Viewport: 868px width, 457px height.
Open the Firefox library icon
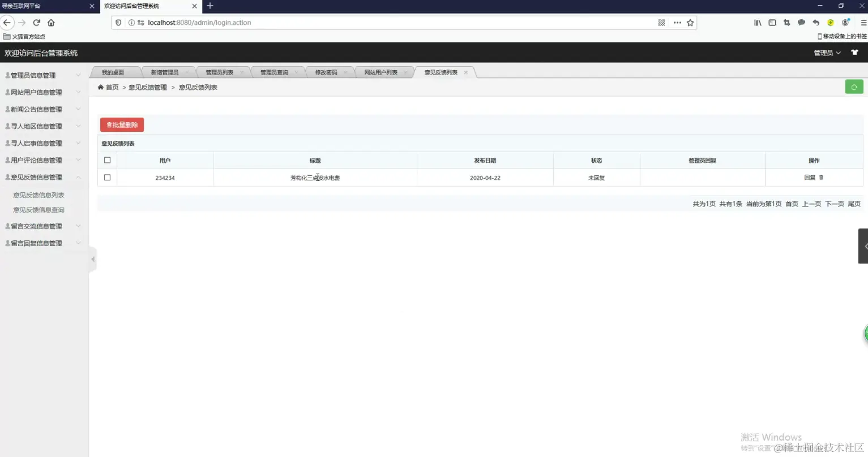pyautogui.click(x=758, y=23)
